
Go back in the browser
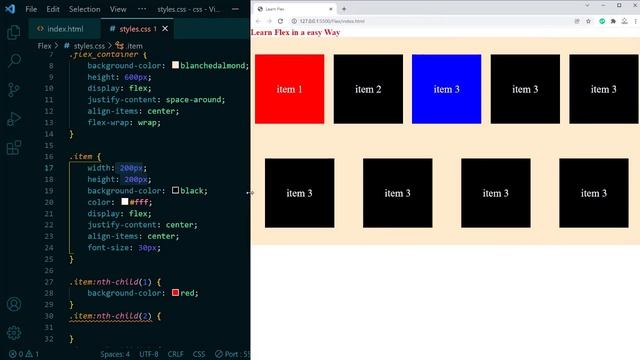pyautogui.click(x=258, y=21)
